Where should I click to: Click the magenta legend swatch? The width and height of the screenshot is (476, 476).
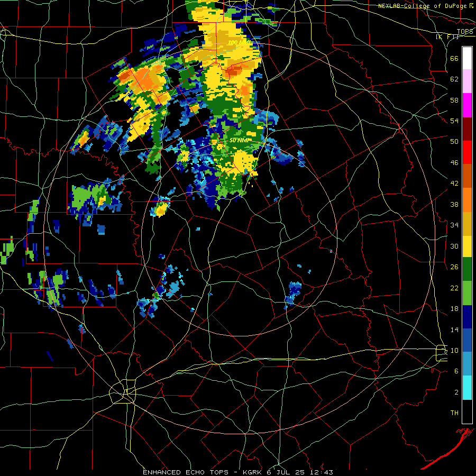point(467,105)
